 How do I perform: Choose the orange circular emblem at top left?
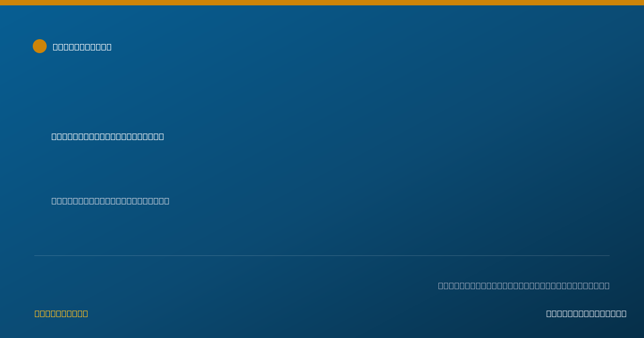tap(40, 46)
